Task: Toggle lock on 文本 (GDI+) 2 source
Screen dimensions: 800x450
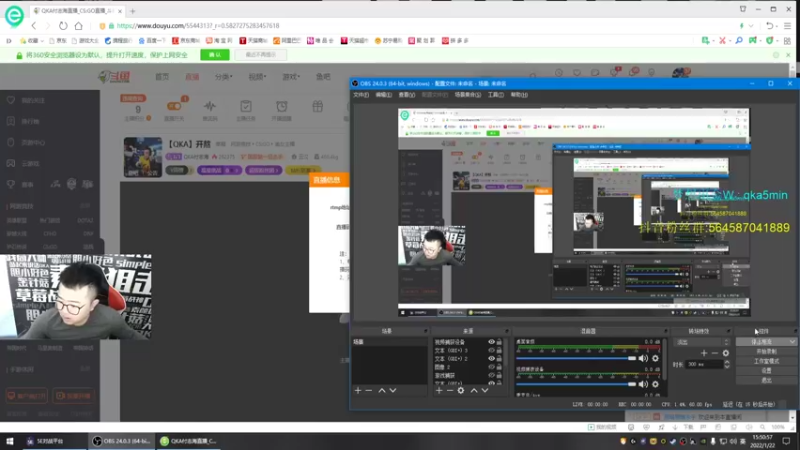Action: coord(499,359)
